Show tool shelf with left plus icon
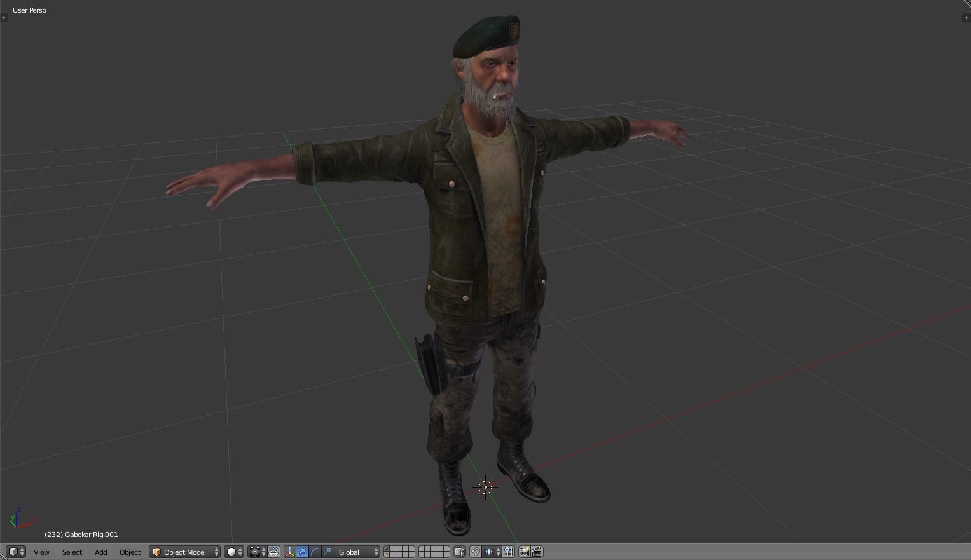This screenshot has width=971, height=560. tap(4, 18)
